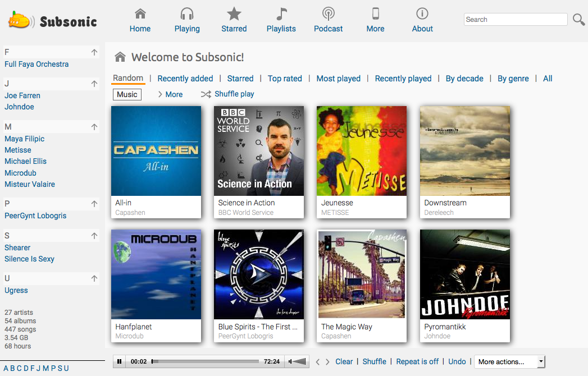This screenshot has height=376, width=588.
Task: Click the PeerGynt Lobogris album artist text
Action: point(245,336)
